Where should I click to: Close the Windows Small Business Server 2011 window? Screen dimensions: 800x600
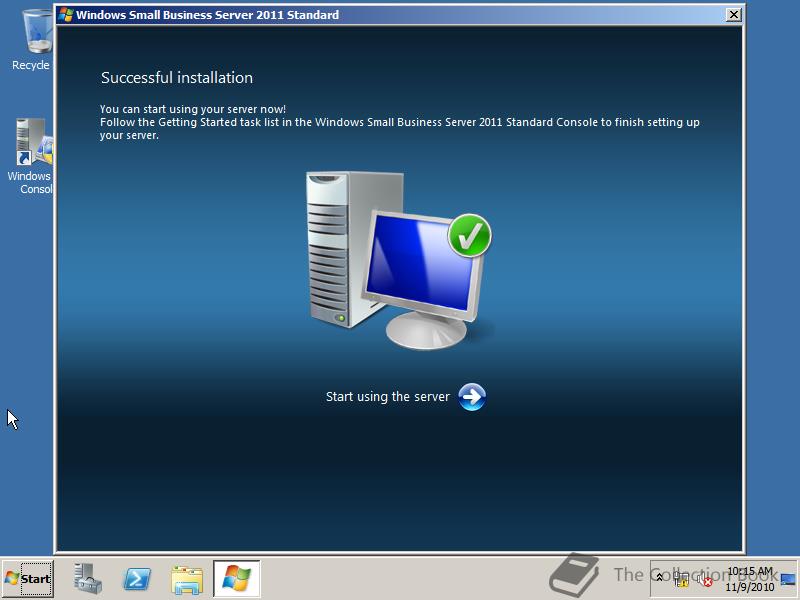coord(733,15)
